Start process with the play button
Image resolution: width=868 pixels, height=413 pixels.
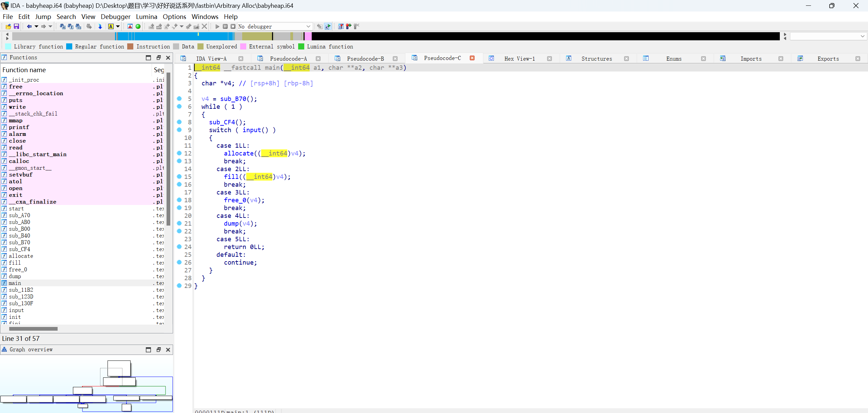[x=217, y=26]
